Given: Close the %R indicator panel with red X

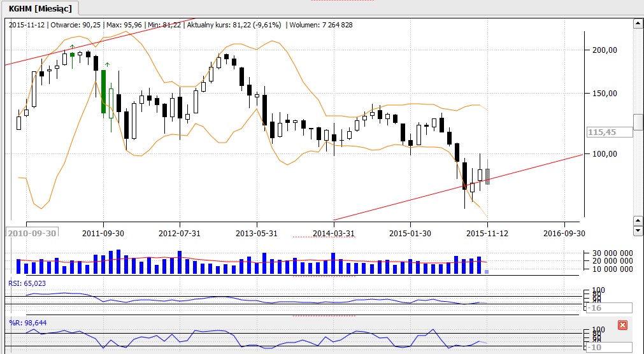Looking at the screenshot, I should coord(622,325).
